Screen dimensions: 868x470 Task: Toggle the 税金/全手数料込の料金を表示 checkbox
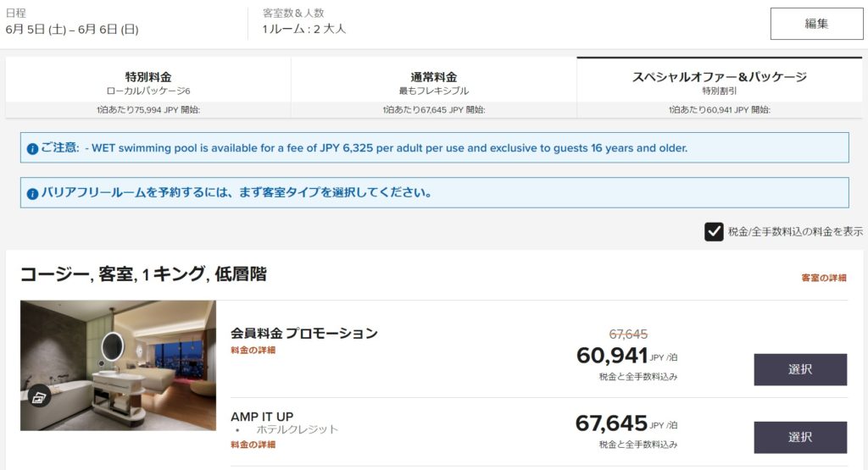point(714,231)
